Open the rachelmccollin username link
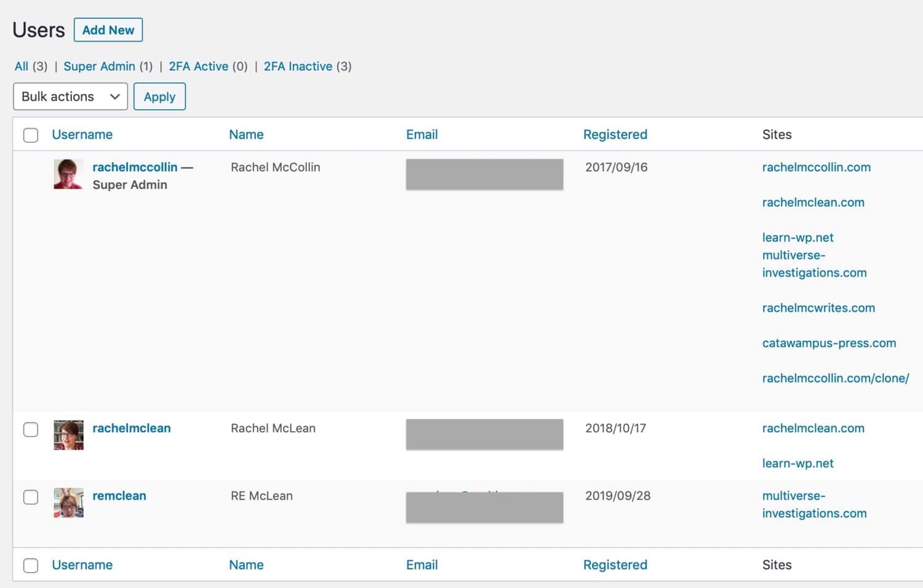Screen dimensions: 923x588 [x=135, y=167]
